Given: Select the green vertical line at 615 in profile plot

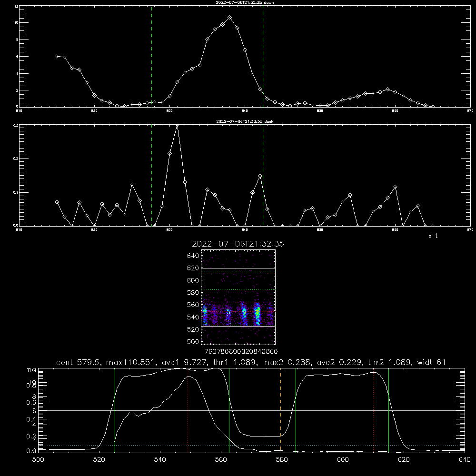Looking at the screenshot, I should coord(388,410).
